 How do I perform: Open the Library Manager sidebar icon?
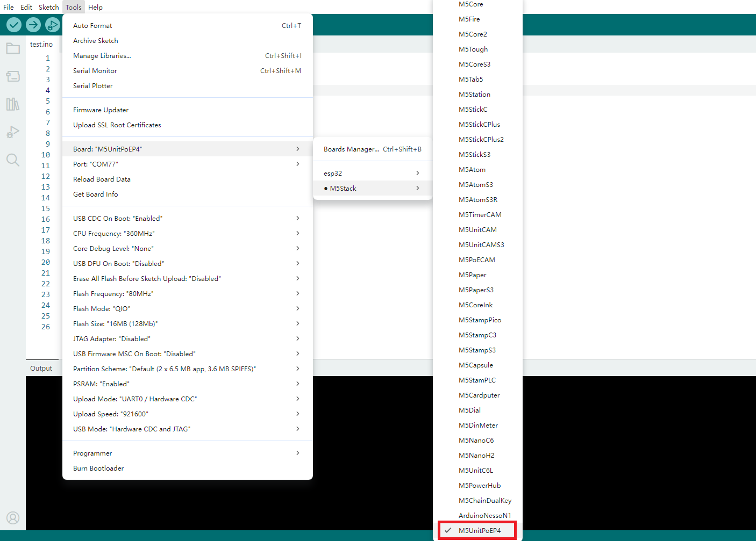tap(13, 104)
